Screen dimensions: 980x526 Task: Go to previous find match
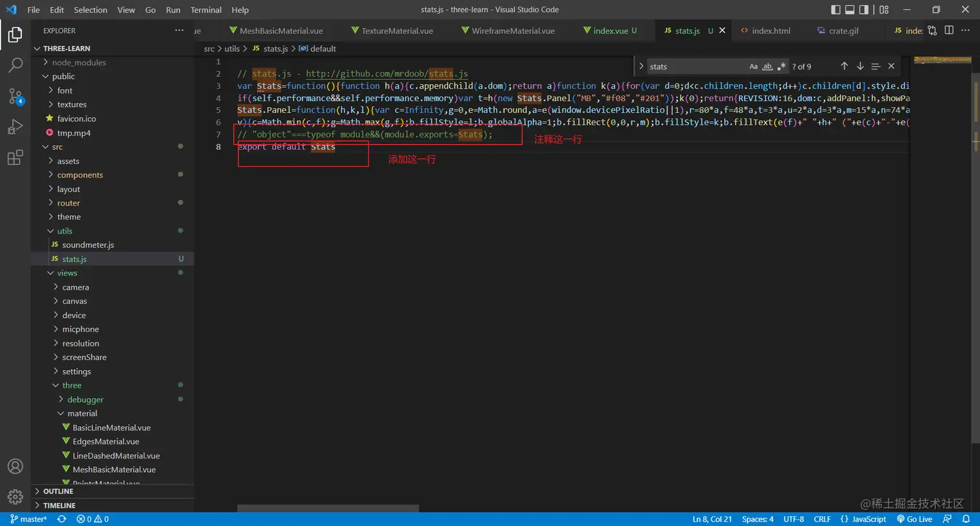pyautogui.click(x=845, y=66)
